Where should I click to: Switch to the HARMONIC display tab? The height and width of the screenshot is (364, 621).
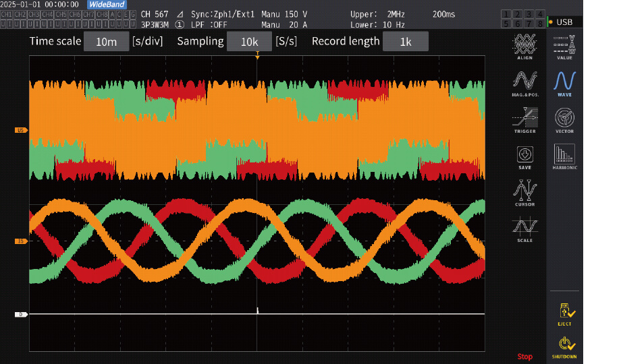click(x=564, y=156)
